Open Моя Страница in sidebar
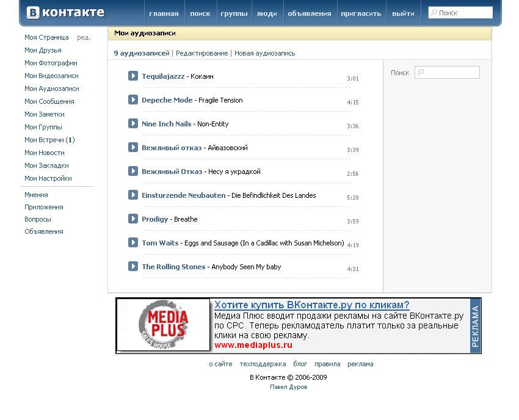The width and height of the screenshot is (519, 420). (x=46, y=37)
